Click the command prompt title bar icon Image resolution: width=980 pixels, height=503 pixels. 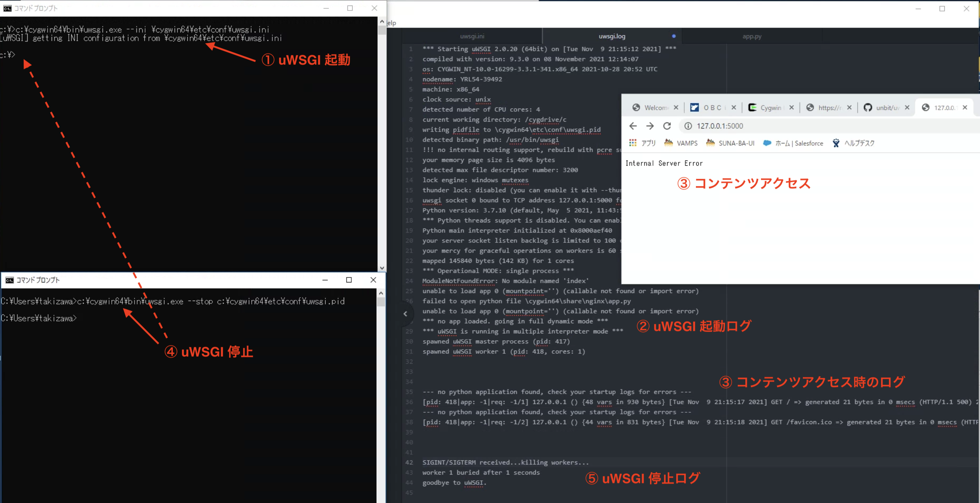coord(7,8)
